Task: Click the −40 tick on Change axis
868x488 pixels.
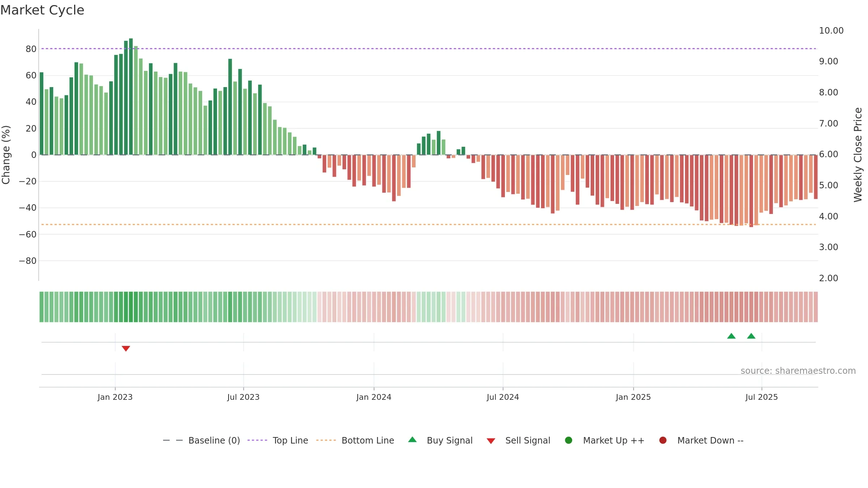Action: (x=28, y=208)
